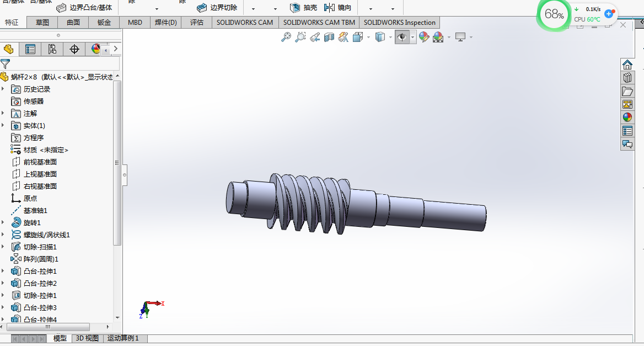
Task: Select the 前视基准面 plane
Action: click(35, 162)
